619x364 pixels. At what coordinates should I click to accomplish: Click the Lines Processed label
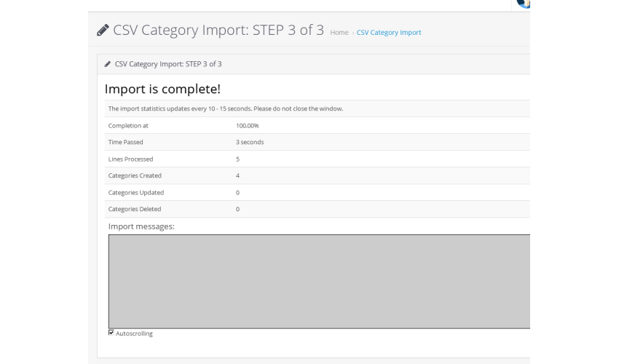130,159
